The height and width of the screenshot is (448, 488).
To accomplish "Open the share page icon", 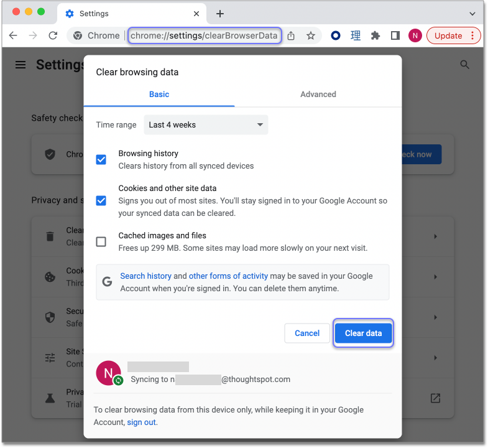I will (x=291, y=35).
